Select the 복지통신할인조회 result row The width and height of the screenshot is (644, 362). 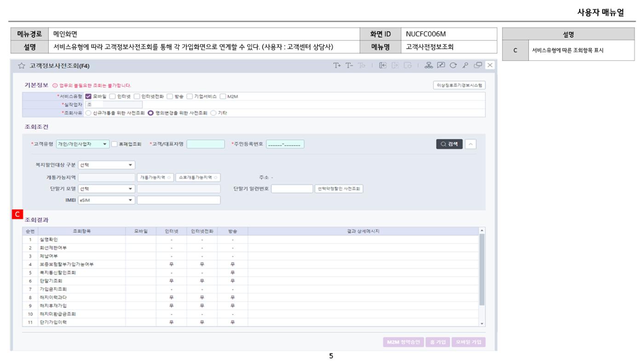coord(251,272)
